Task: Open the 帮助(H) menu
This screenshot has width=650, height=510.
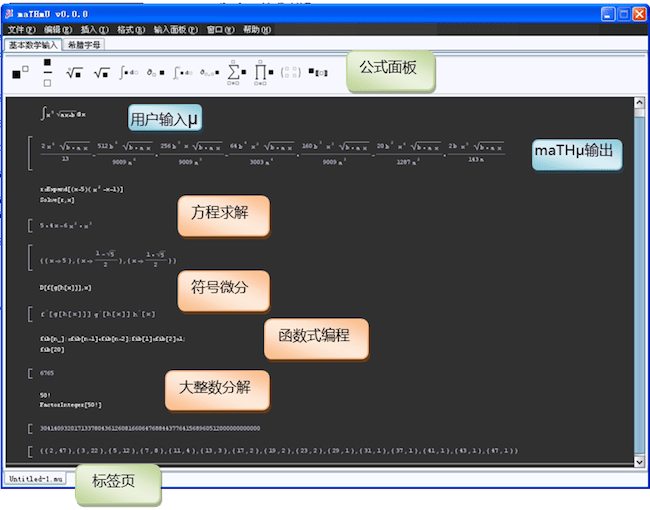Action: (x=257, y=29)
